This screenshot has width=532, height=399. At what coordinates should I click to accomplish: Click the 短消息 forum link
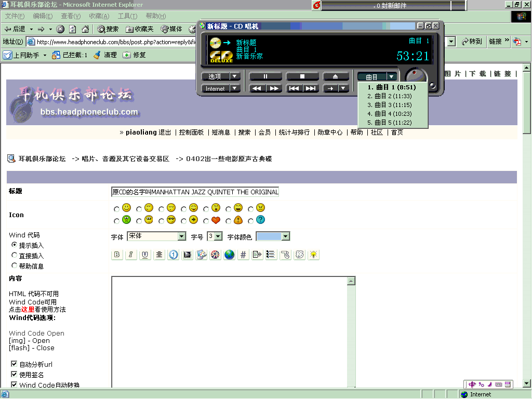pos(221,132)
